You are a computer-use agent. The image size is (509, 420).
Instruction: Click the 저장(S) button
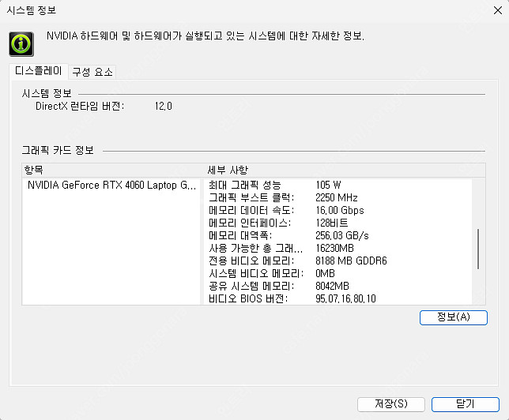point(390,404)
